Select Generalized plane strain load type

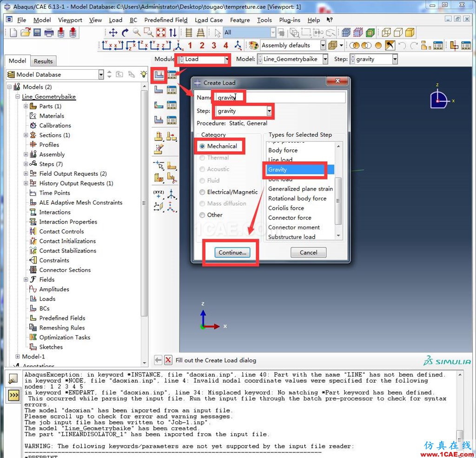point(301,189)
